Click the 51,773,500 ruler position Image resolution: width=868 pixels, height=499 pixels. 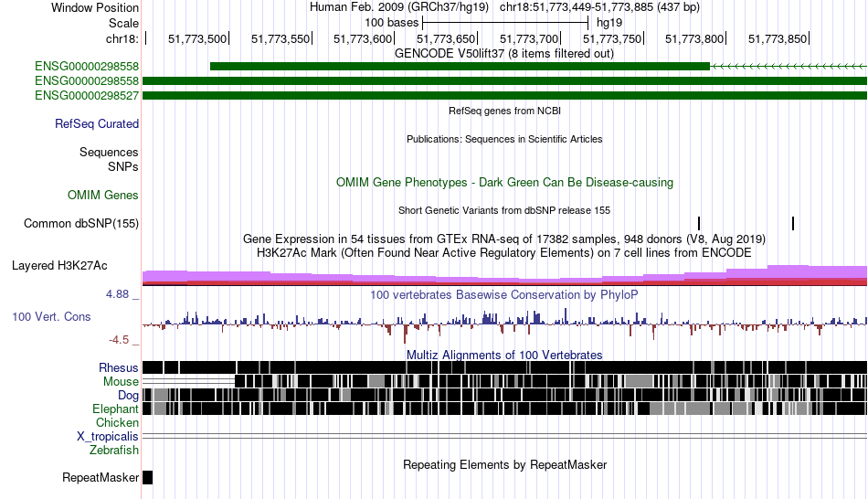coord(197,38)
